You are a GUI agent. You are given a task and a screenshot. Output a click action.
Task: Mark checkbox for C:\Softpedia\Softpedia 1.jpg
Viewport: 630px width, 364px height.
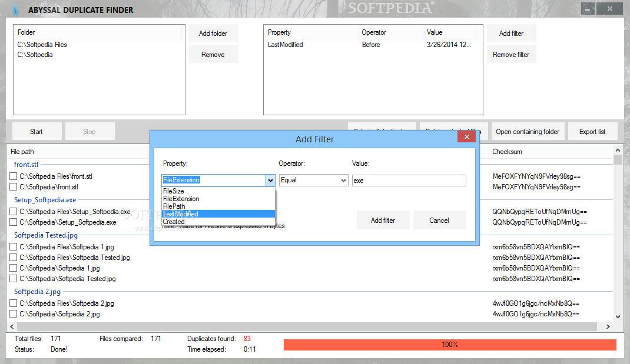click(x=14, y=268)
